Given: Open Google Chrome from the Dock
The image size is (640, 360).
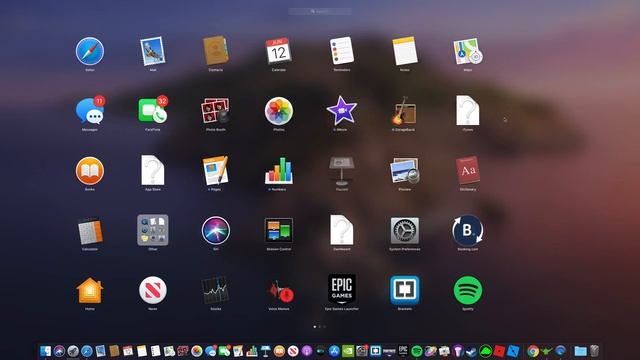Looking at the screenshot, I should pos(533,351).
